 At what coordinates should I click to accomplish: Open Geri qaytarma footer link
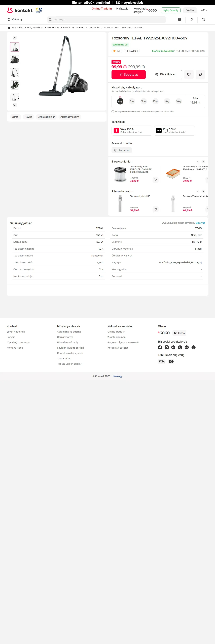pos(65,337)
